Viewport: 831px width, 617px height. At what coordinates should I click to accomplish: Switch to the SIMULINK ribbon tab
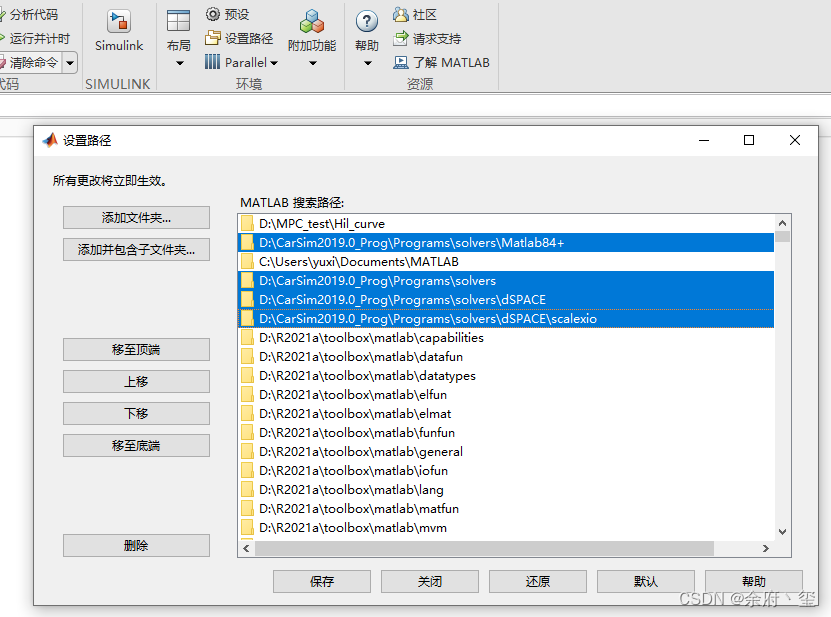(x=120, y=84)
